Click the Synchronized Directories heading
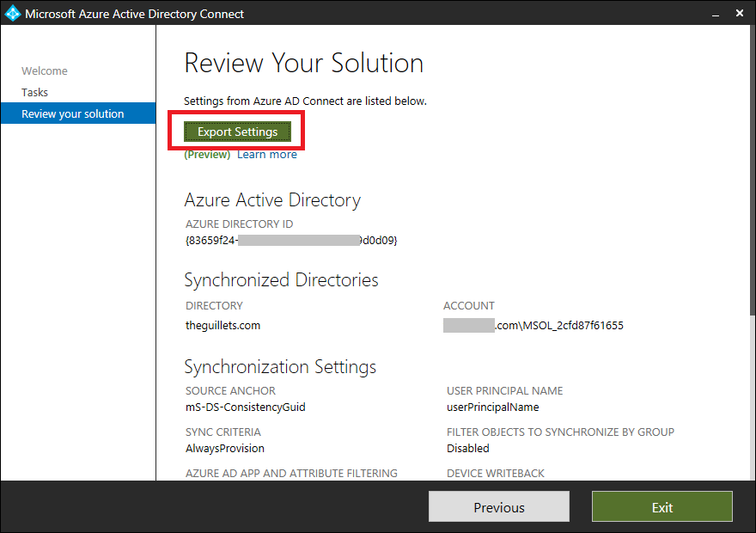 (x=281, y=279)
